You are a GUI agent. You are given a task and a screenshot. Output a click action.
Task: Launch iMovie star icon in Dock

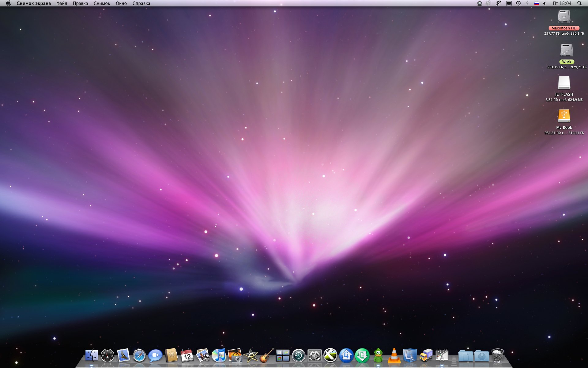coord(251,356)
